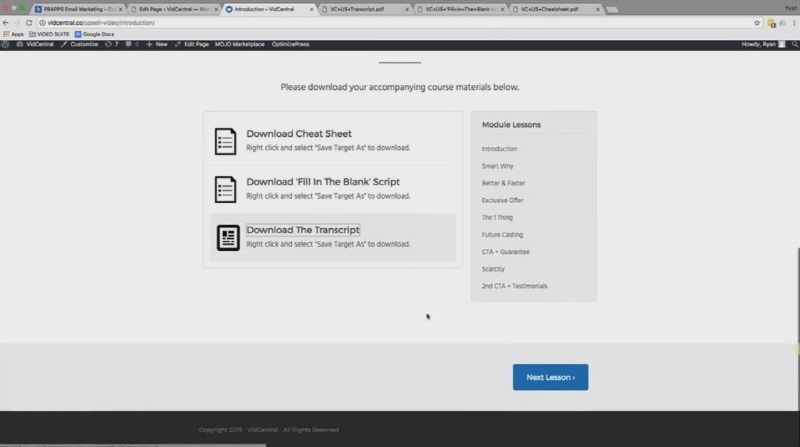Open Customize in the admin bar
The image size is (800, 447).
tap(80, 44)
